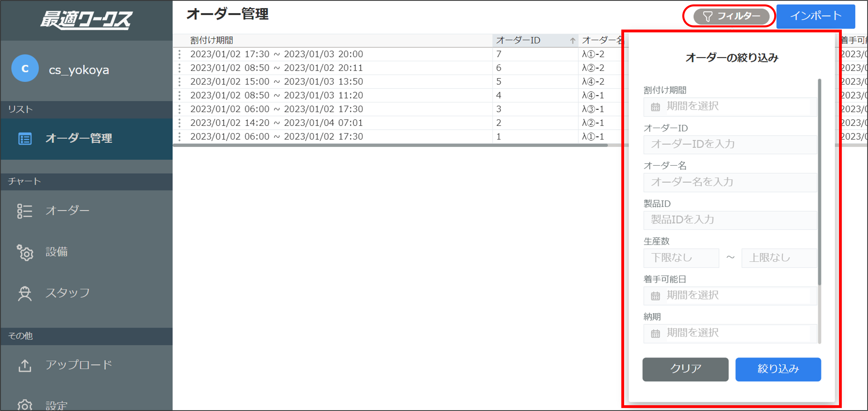Click the オーダーID column header
Screen dimensions: 868x411
coord(535,40)
